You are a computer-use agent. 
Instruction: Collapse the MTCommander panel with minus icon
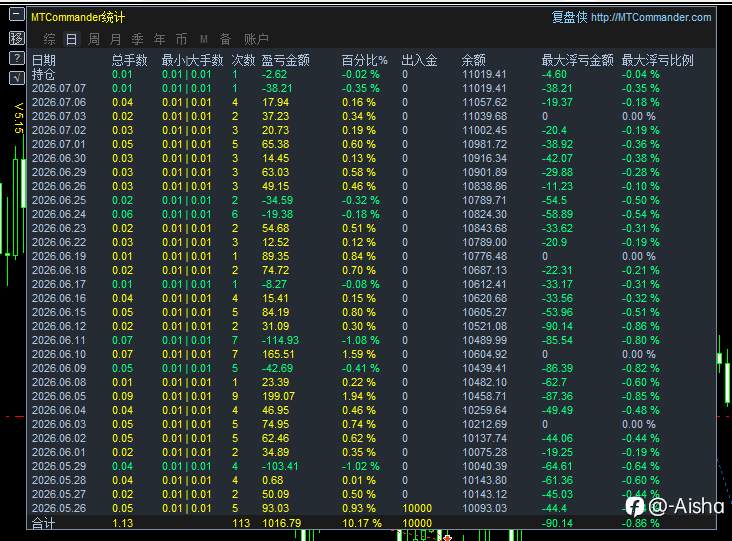17,15
